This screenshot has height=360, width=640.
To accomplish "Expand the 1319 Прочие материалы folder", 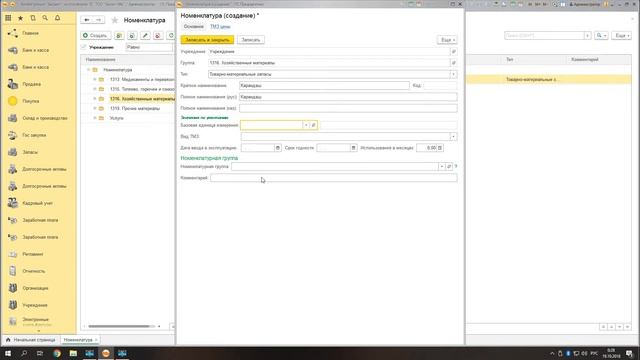I will 95,109.
